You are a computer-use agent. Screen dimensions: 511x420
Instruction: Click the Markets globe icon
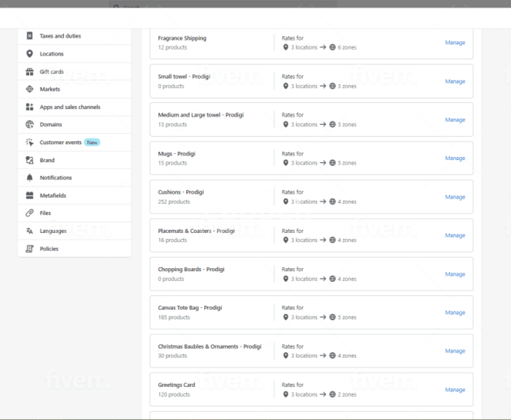30,89
